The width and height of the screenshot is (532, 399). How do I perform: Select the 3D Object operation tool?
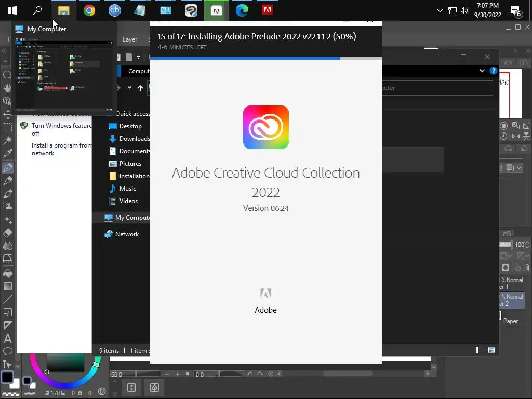pos(7,101)
